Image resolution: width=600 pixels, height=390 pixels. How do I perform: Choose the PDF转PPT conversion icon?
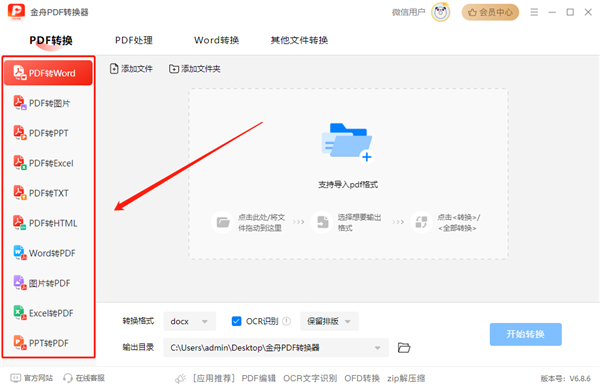coord(20,133)
